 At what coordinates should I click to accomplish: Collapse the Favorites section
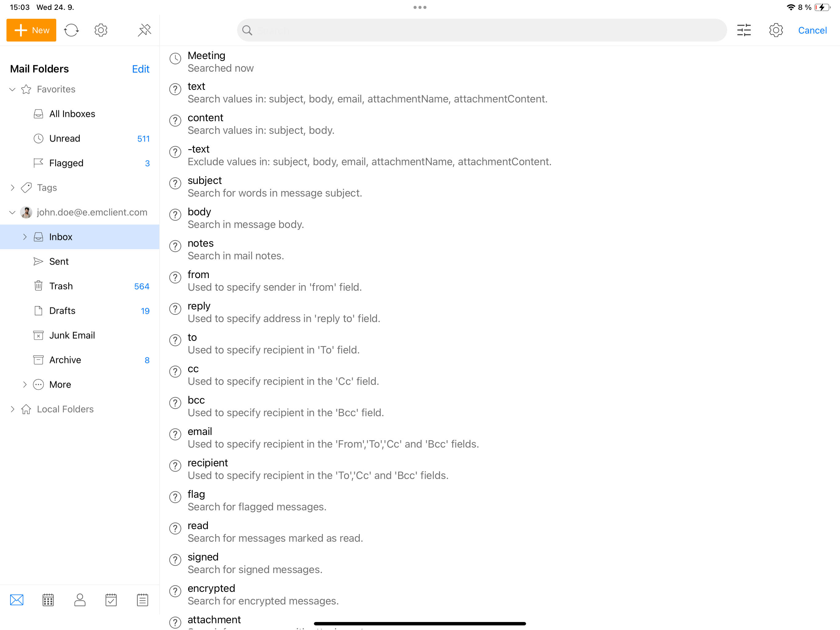point(13,89)
